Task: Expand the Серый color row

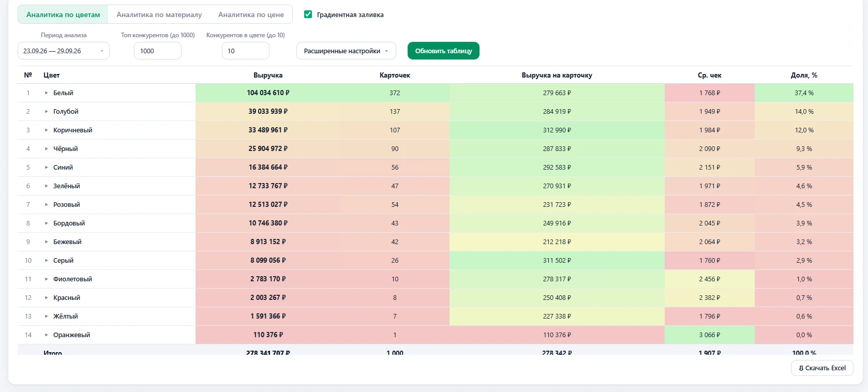Action: (46, 261)
